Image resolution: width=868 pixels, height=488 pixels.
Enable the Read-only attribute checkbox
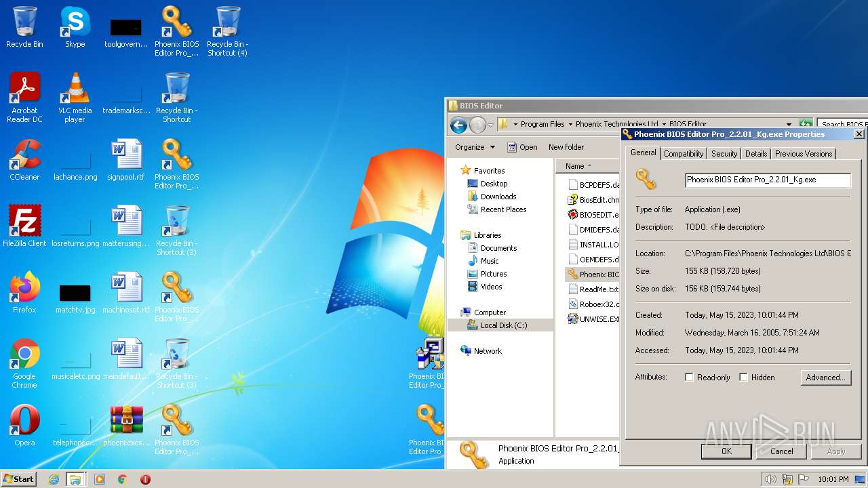coord(689,378)
